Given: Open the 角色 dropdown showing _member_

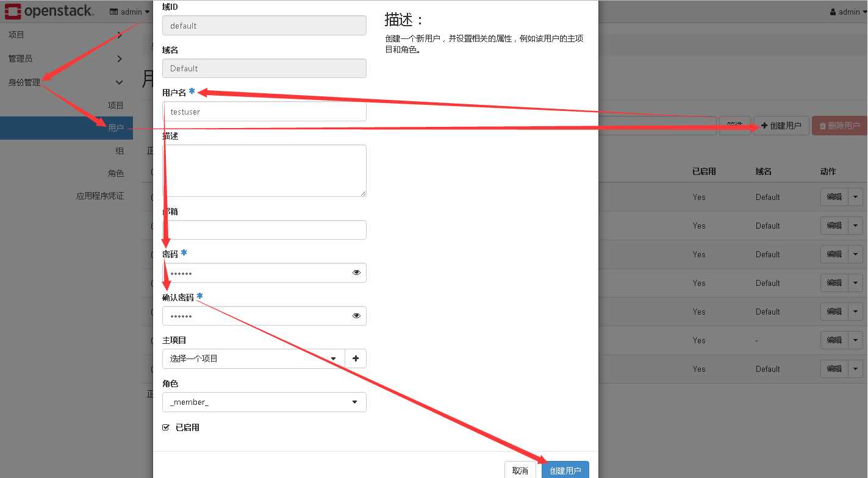Looking at the screenshot, I should coord(264,402).
